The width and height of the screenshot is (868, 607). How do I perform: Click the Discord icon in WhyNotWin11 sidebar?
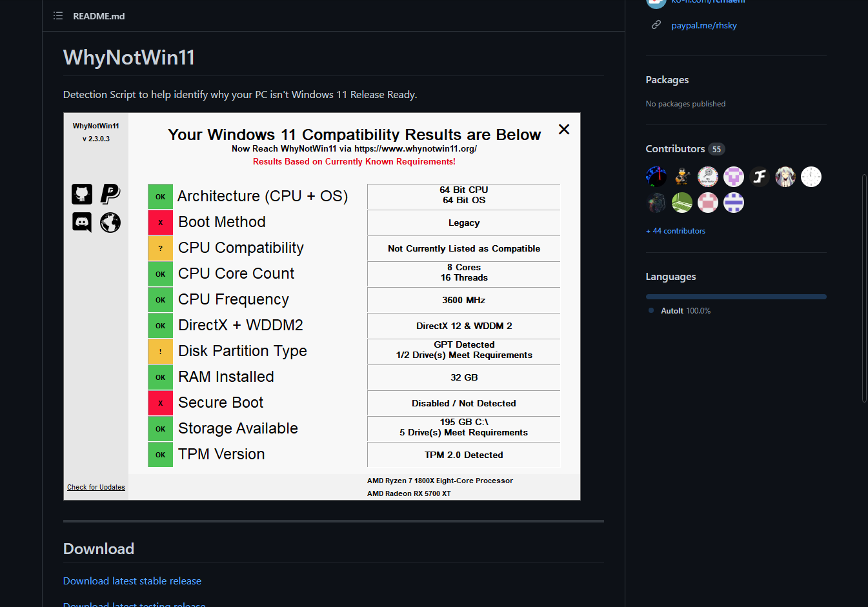tap(82, 223)
